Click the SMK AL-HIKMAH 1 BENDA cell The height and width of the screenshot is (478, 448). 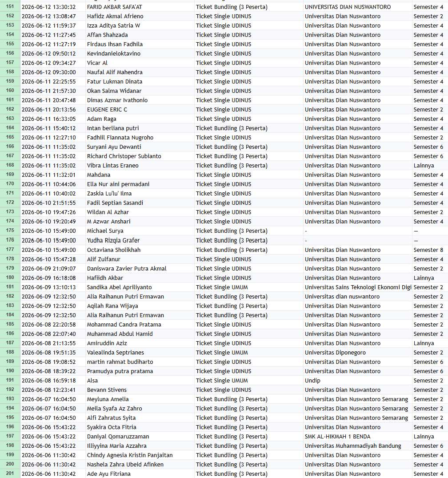(358, 437)
